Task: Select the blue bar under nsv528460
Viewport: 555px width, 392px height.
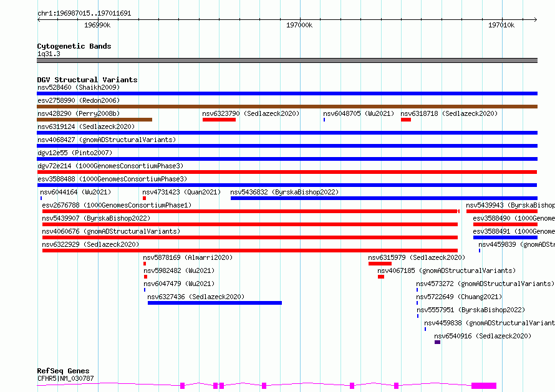Action: [x=287, y=93]
